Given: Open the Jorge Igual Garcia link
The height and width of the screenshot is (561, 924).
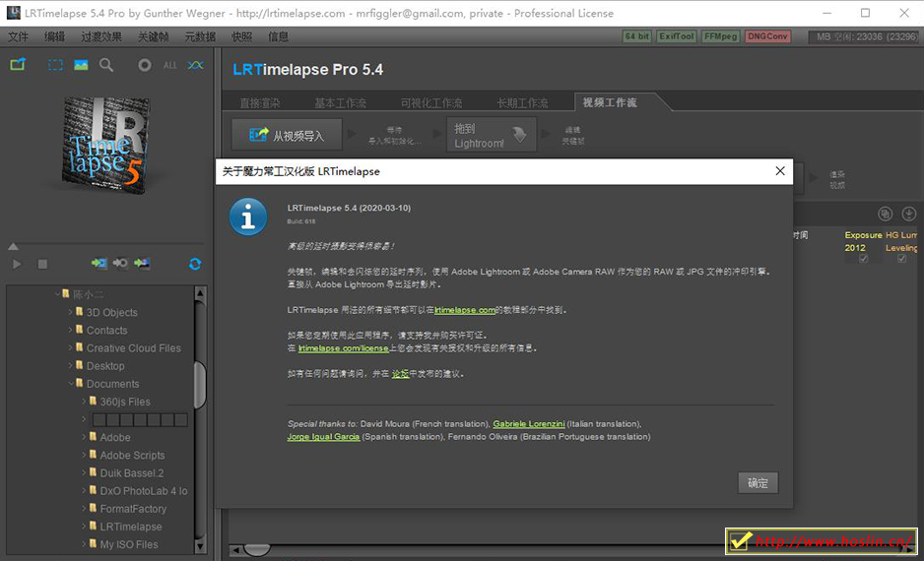Looking at the screenshot, I should coord(323,437).
